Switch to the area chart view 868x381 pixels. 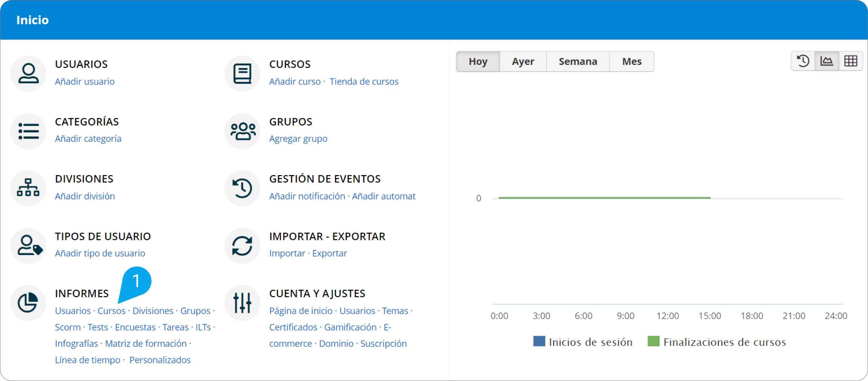[827, 61]
